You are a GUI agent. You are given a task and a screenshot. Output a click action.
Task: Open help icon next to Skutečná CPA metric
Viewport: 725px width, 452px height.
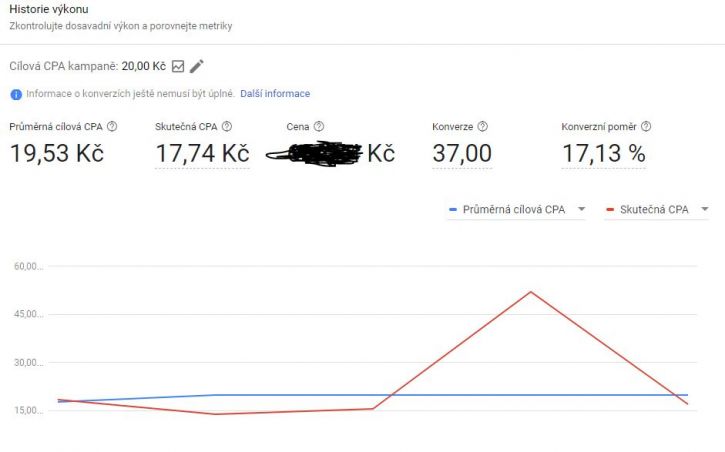(x=227, y=127)
